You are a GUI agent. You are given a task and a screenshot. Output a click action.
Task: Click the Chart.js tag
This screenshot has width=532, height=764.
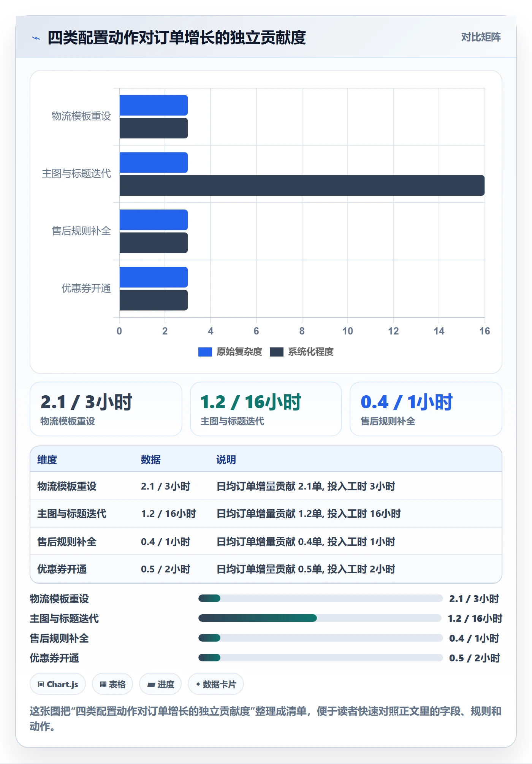pos(58,684)
